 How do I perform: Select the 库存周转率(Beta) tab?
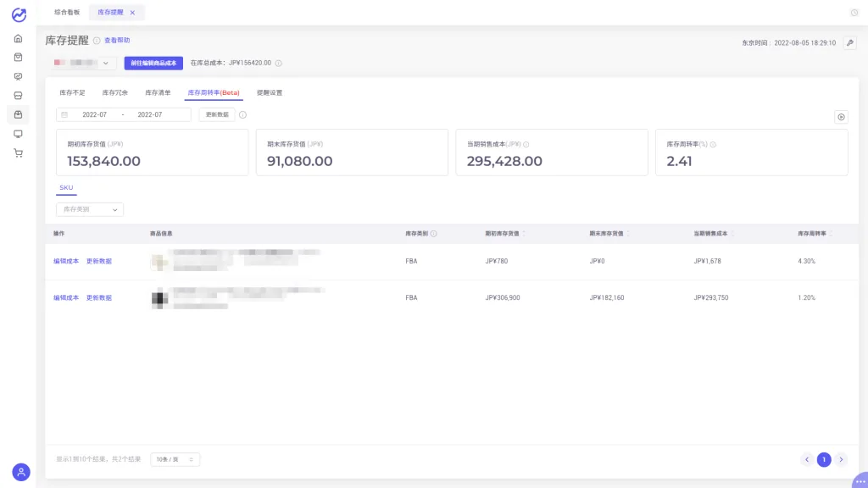pyautogui.click(x=214, y=93)
